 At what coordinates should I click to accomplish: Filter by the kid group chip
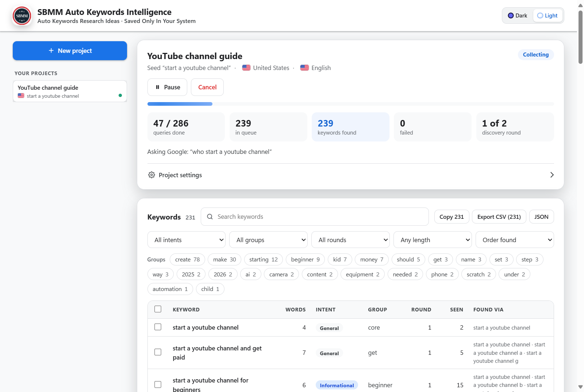pos(340,260)
